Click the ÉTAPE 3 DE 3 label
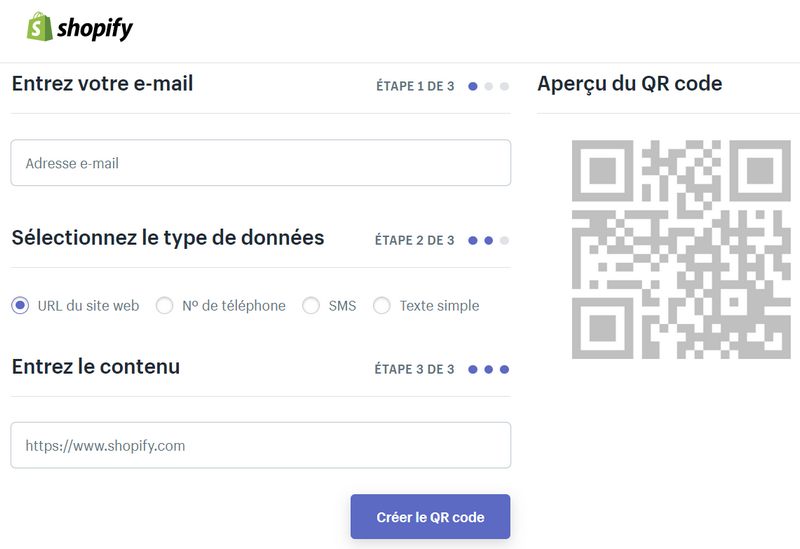 point(414,370)
